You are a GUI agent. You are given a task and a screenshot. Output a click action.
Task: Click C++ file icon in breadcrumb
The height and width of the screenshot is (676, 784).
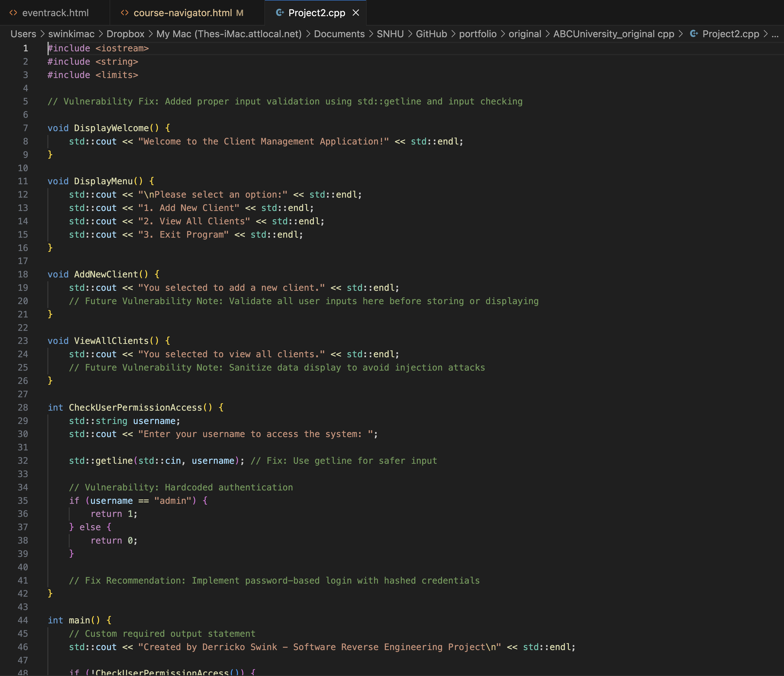pos(694,34)
